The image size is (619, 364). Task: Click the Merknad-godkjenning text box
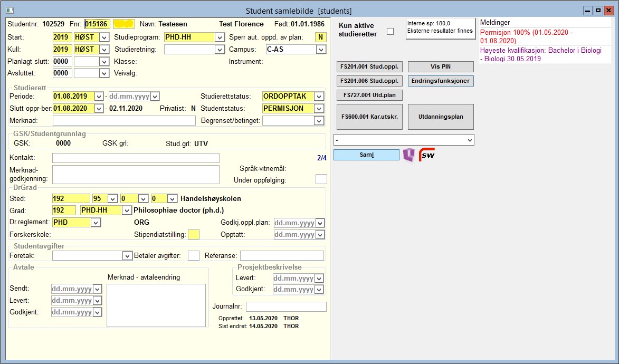[x=136, y=175]
